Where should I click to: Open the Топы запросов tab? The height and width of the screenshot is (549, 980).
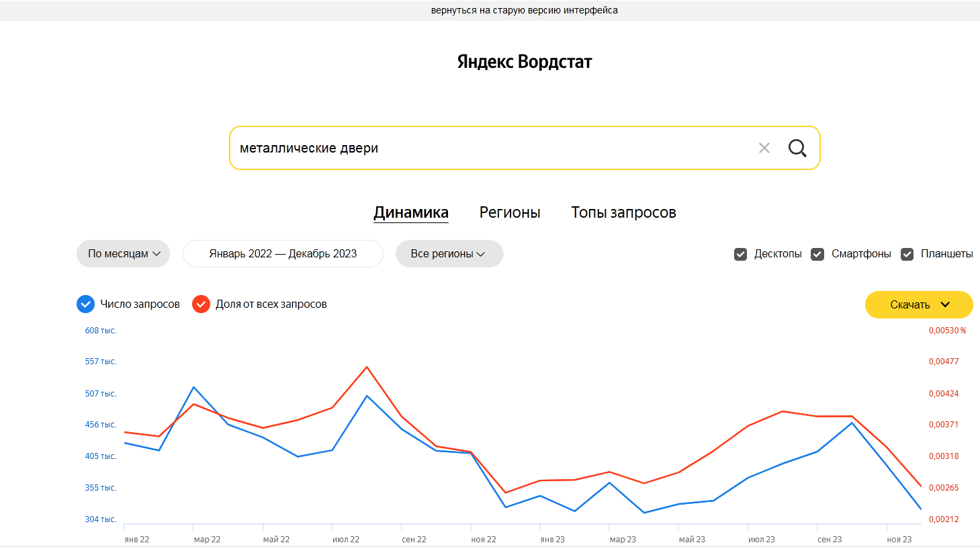pos(623,212)
